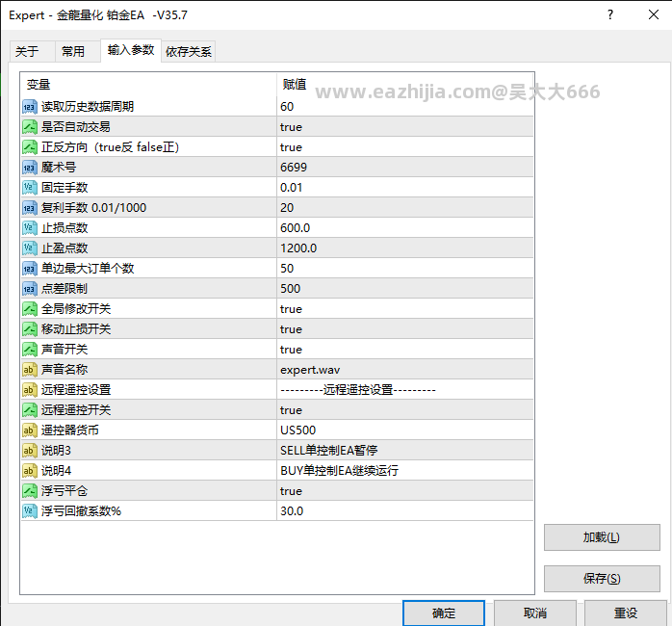Click the integer icon beside 点差限制
This screenshot has width=672, height=626.
click(30, 289)
